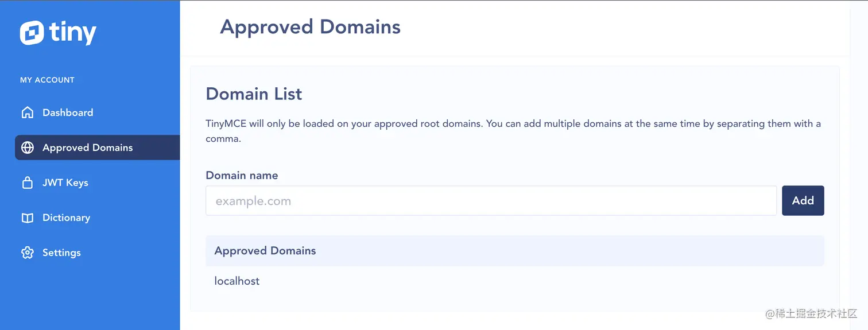This screenshot has width=868, height=330.
Task: Click the globe icon for Approved Domains
Action: coord(27,147)
